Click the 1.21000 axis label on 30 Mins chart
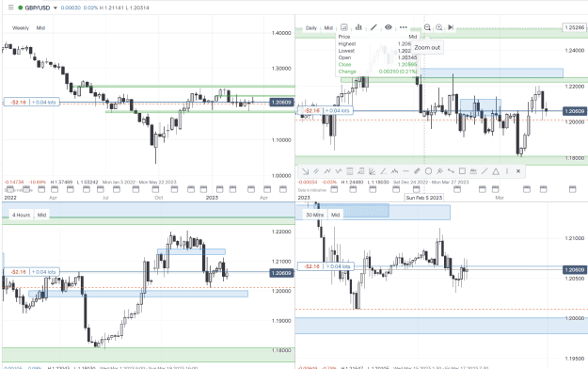The height and width of the screenshot is (369, 588). pyautogui.click(x=575, y=238)
